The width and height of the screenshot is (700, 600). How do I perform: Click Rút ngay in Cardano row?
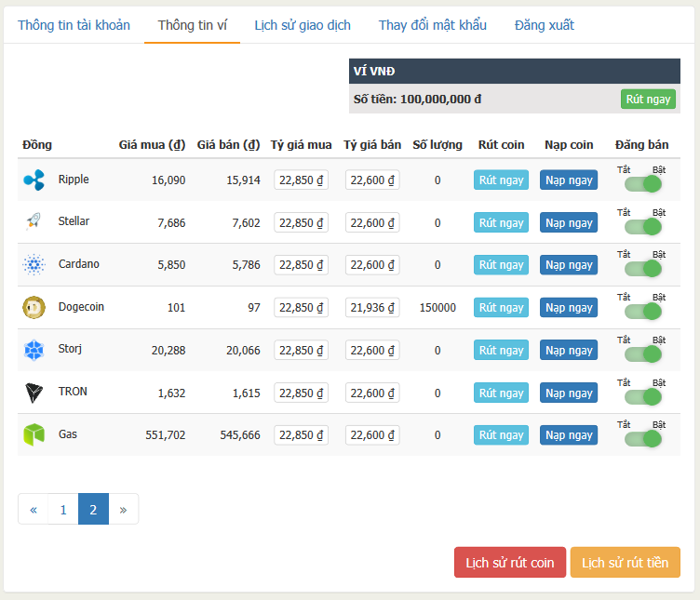[x=501, y=264]
